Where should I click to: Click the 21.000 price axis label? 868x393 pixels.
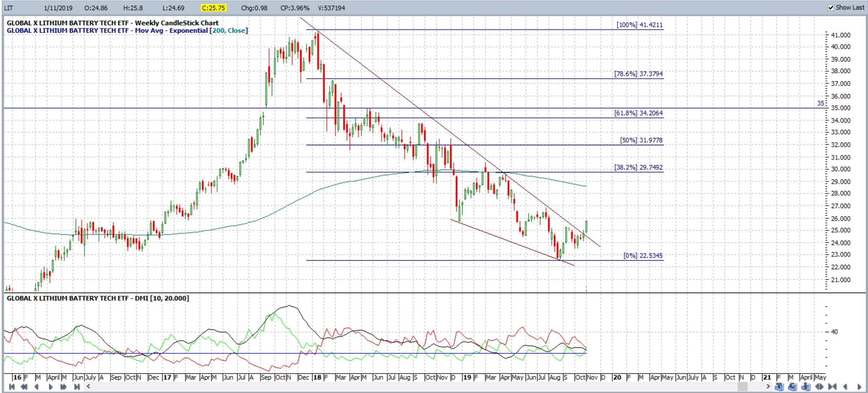coord(841,280)
